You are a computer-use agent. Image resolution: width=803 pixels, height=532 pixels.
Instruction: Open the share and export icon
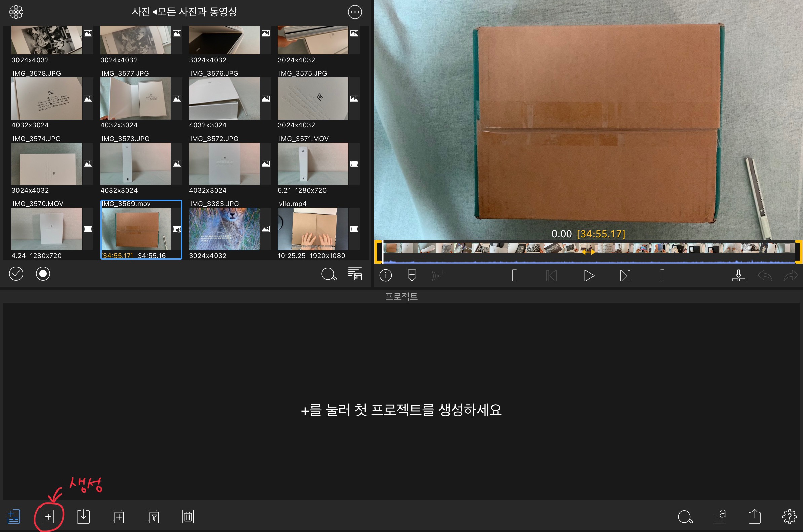pos(754,517)
